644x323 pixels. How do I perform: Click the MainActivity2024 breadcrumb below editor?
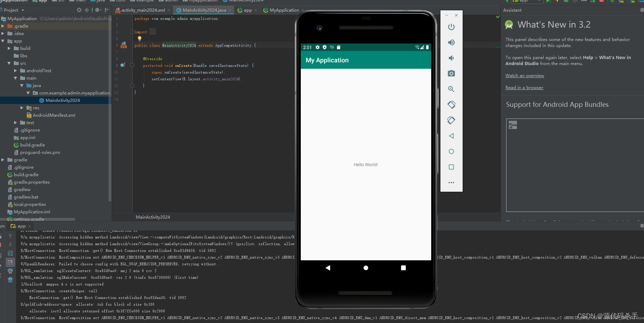(153, 217)
